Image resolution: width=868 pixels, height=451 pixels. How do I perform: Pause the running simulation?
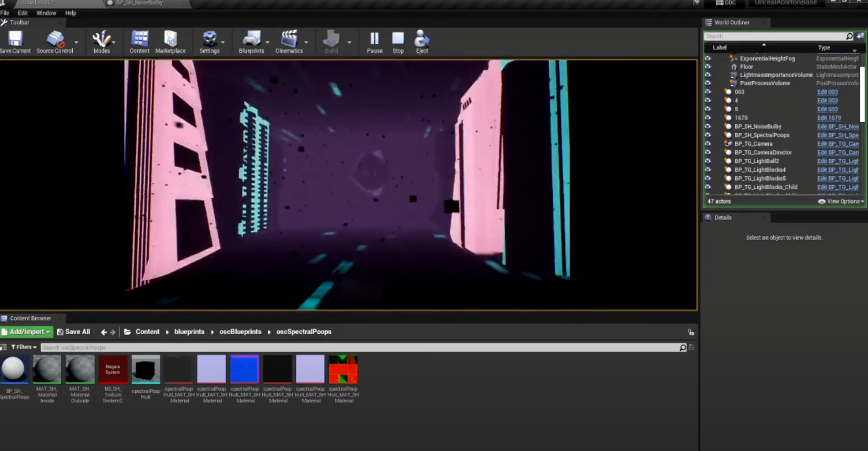coord(374,42)
